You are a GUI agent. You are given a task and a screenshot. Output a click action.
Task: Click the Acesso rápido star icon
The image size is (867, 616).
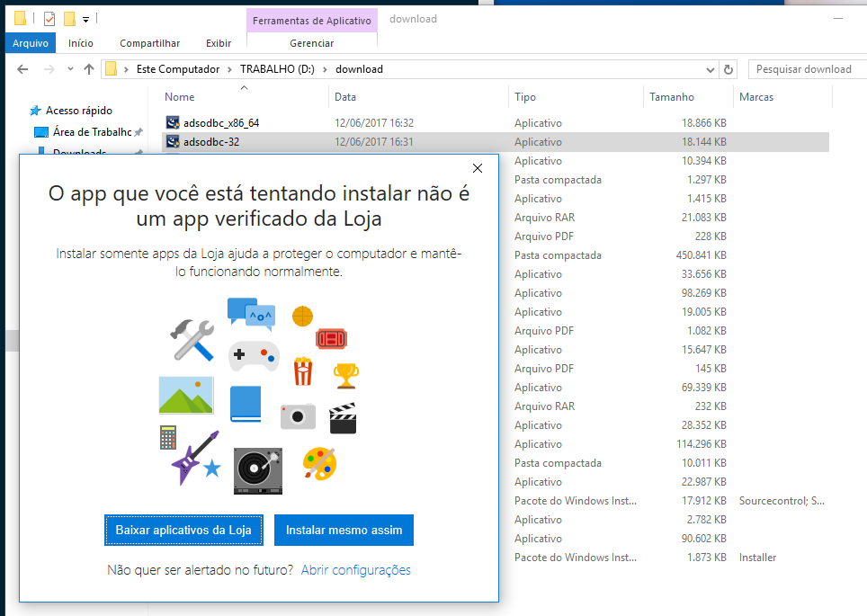pos(35,111)
